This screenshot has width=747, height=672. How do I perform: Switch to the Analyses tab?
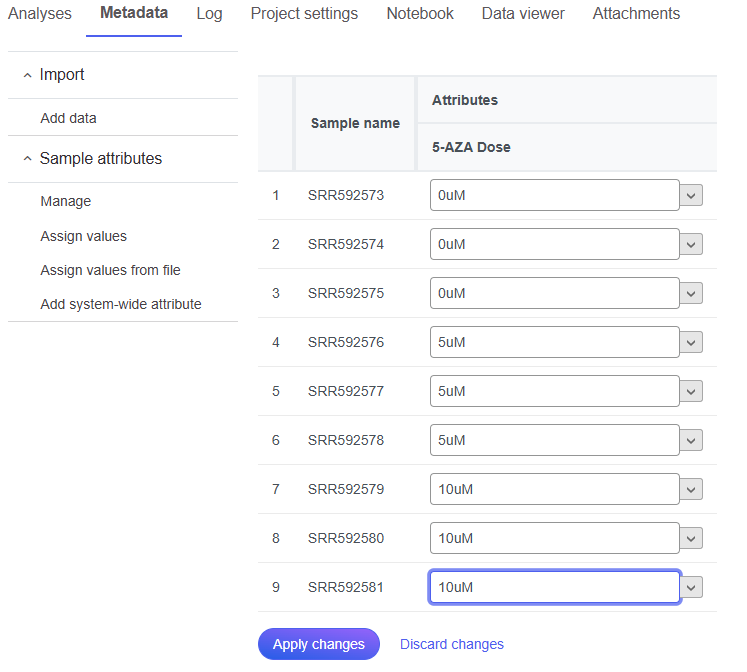click(40, 14)
